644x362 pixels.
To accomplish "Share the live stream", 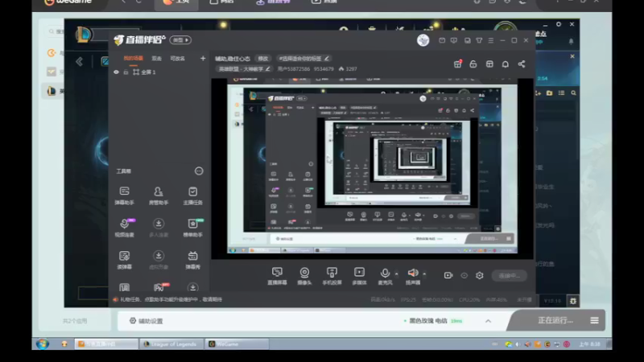I will click(x=522, y=64).
